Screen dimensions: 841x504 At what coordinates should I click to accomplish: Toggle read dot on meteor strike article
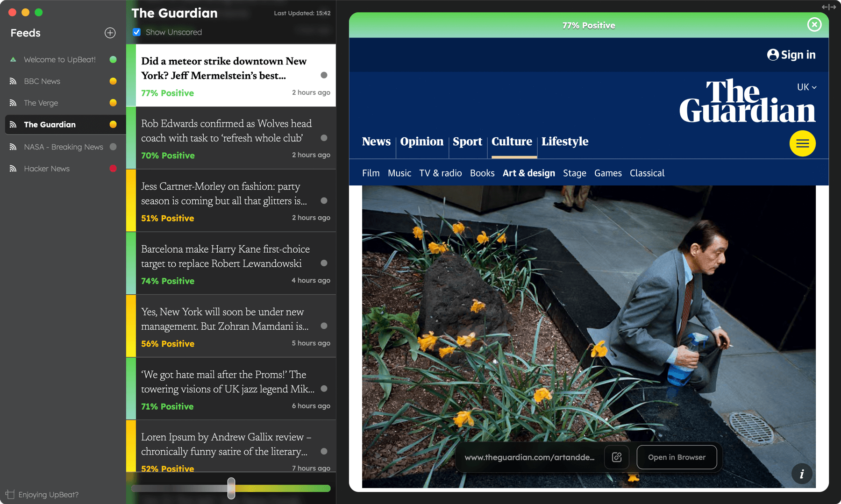[324, 75]
